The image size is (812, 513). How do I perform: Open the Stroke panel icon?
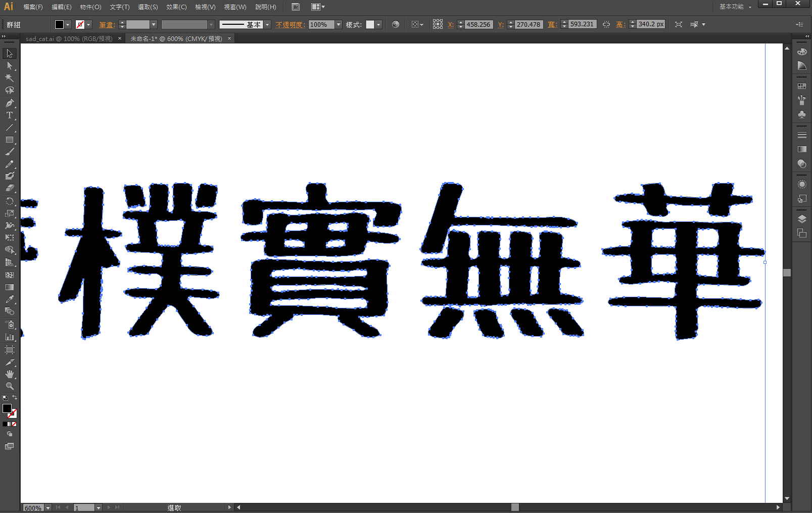[802, 135]
